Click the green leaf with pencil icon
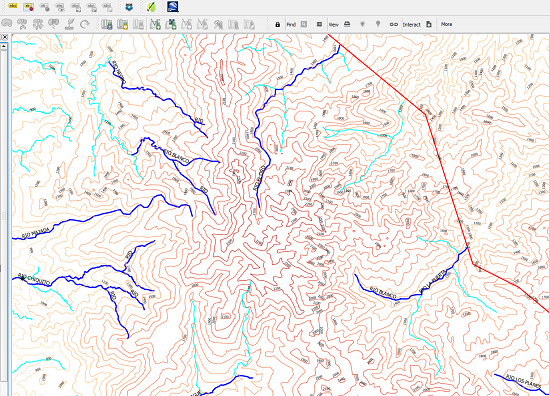 point(151,7)
